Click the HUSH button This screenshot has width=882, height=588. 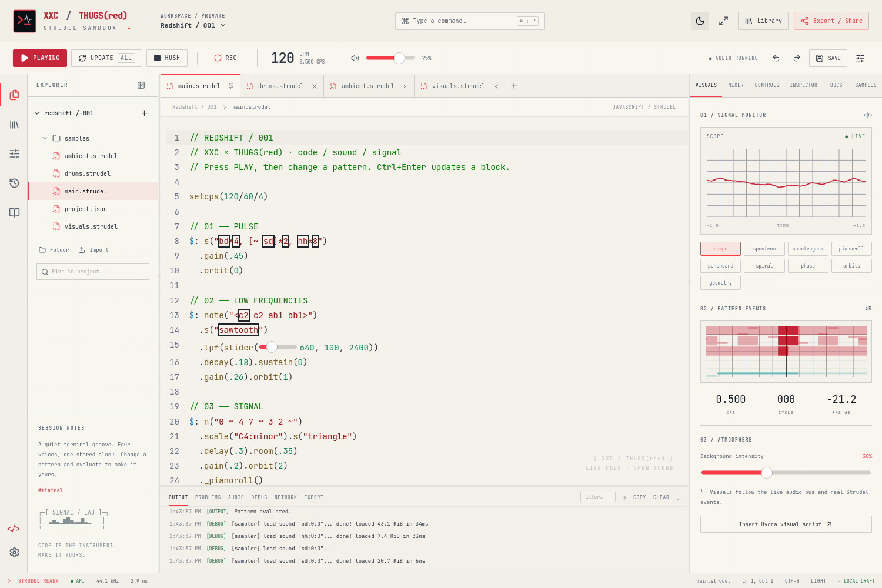pyautogui.click(x=167, y=58)
